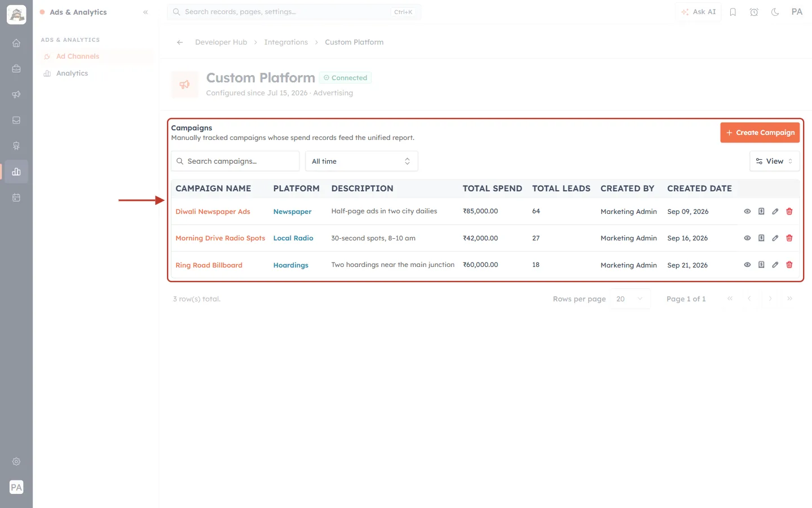Image resolution: width=812 pixels, height=508 pixels.
Task: Delete the Ring Road Billboard campaign
Action: 789,265
